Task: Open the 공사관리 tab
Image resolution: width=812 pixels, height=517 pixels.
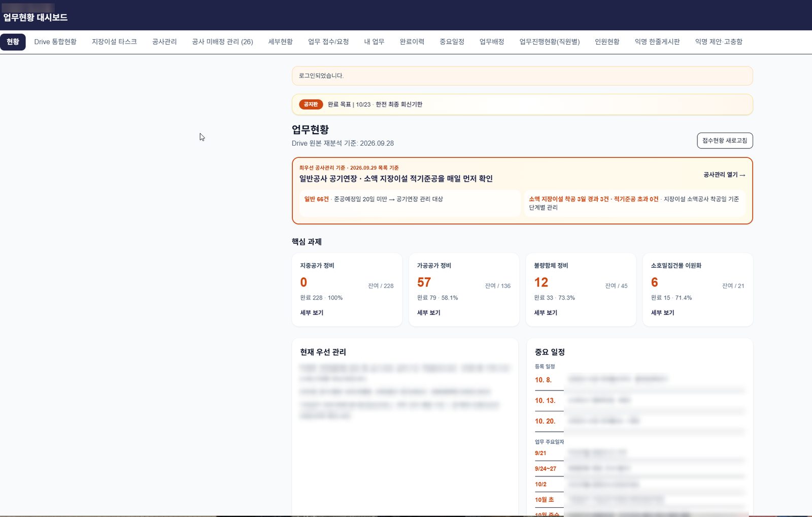Action: pyautogui.click(x=164, y=42)
